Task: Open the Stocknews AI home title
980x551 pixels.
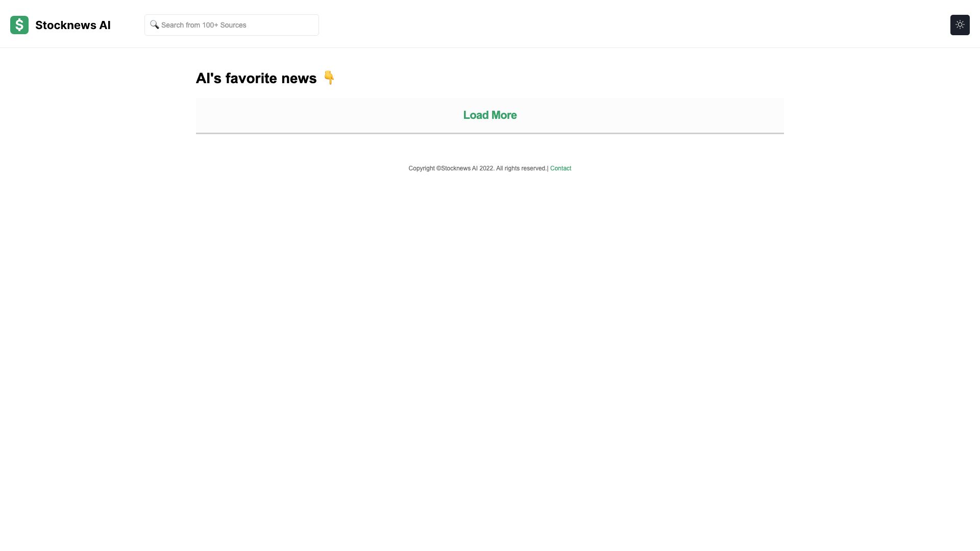Action: point(73,25)
